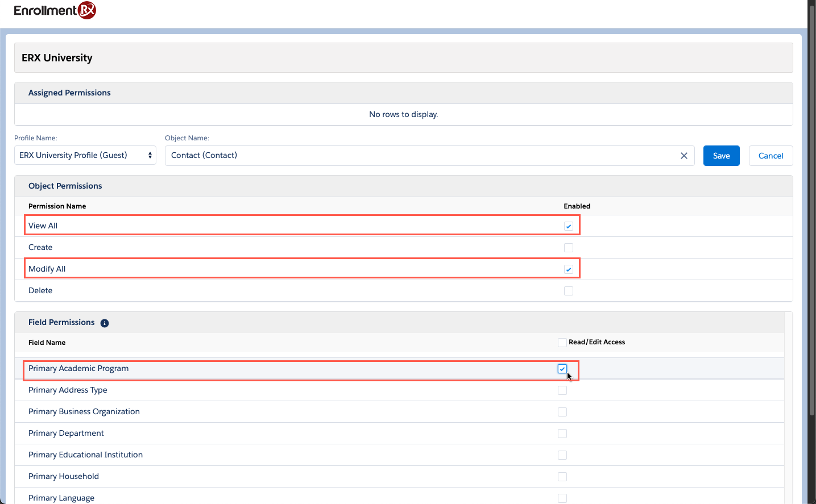Click the Field Permissions info icon

tap(105, 323)
